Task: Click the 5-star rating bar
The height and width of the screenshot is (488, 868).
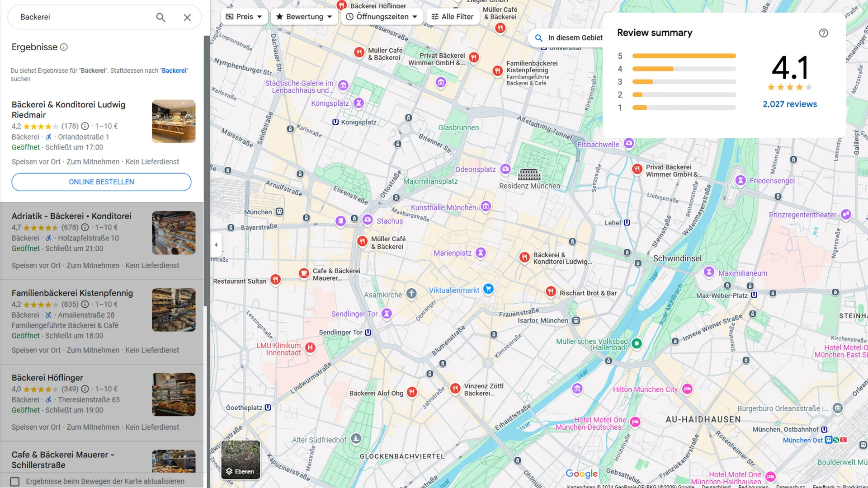Action: [684, 56]
